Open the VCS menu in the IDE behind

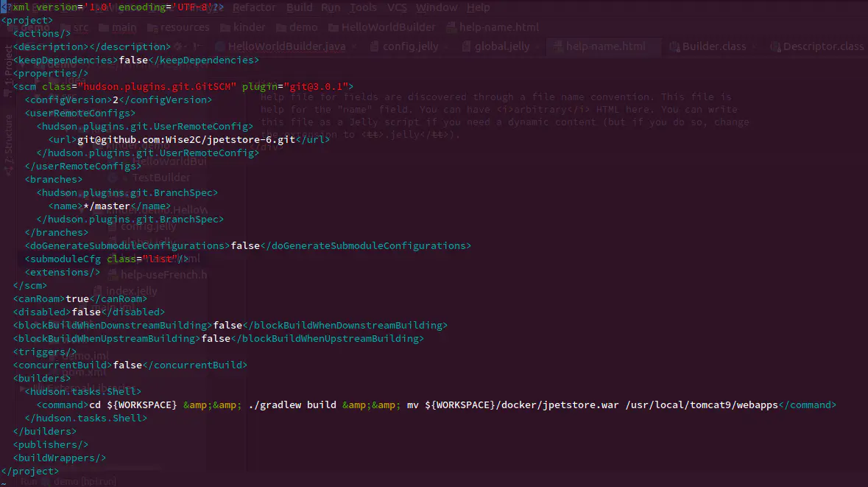[x=396, y=7]
